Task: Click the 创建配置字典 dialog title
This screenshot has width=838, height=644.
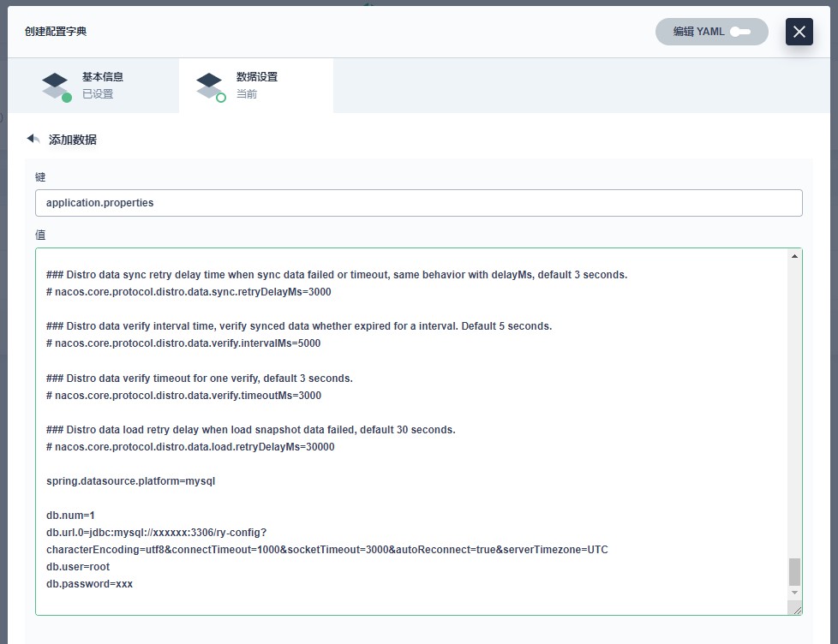Action: click(56, 32)
